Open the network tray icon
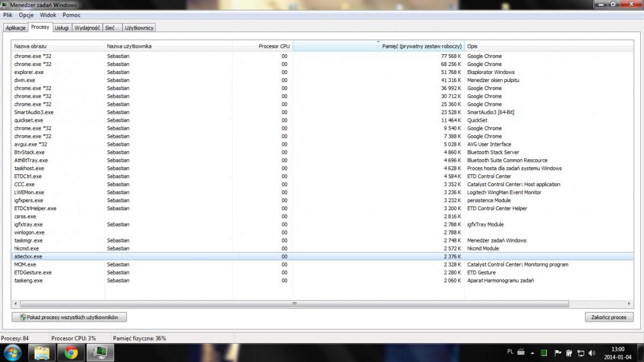644x362 pixels. [581, 352]
